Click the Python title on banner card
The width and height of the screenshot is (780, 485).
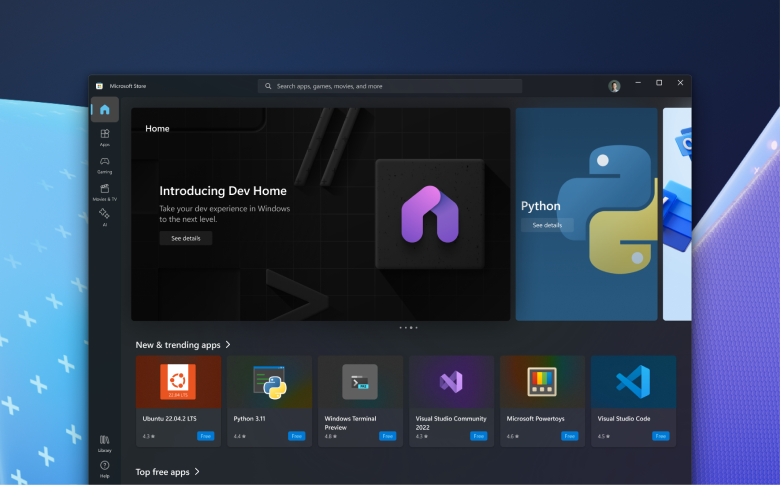tap(541, 206)
